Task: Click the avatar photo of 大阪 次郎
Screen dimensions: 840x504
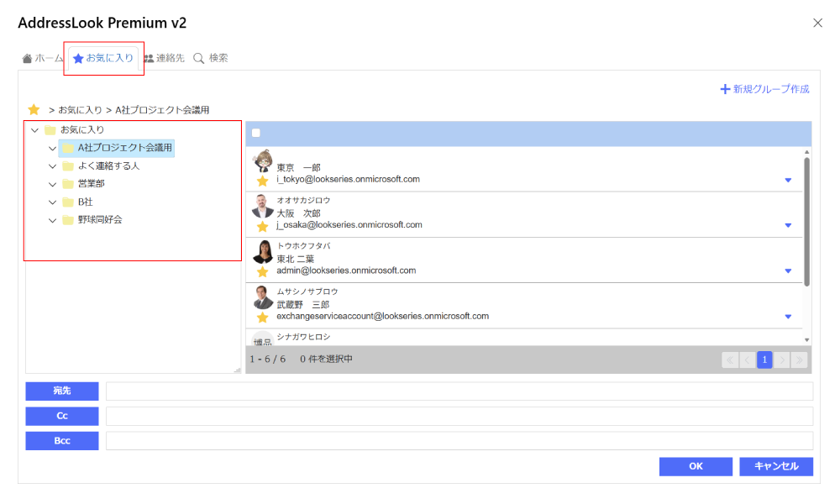Action: [263, 206]
